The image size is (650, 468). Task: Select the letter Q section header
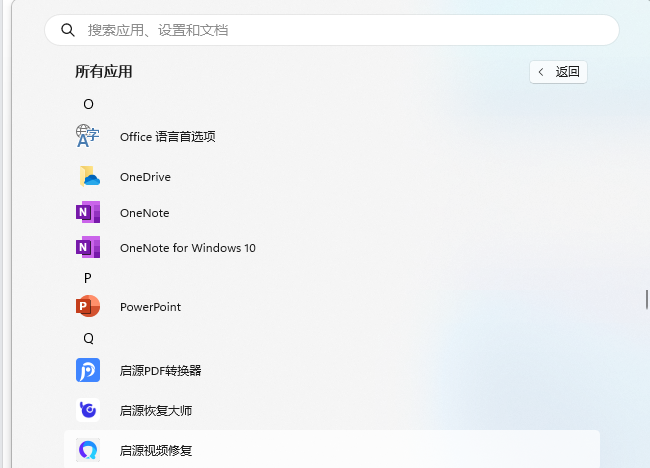[88, 339]
